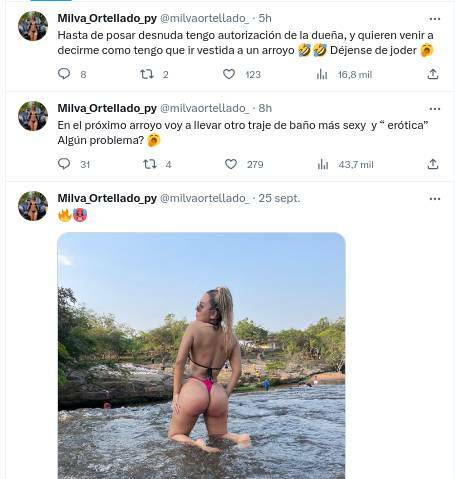Click the profile avatar of the 25 sept. tweet

pos(33,206)
